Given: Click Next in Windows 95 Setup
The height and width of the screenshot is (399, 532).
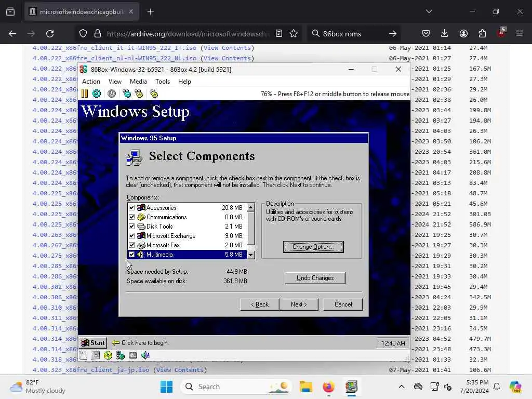Looking at the screenshot, I should pyautogui.click(x=299, y=304).
